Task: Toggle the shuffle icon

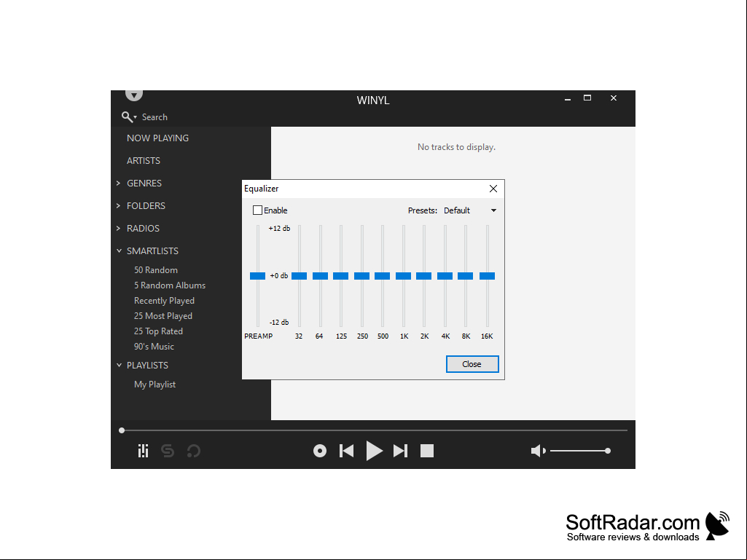Action: click(x=168, y=451)
